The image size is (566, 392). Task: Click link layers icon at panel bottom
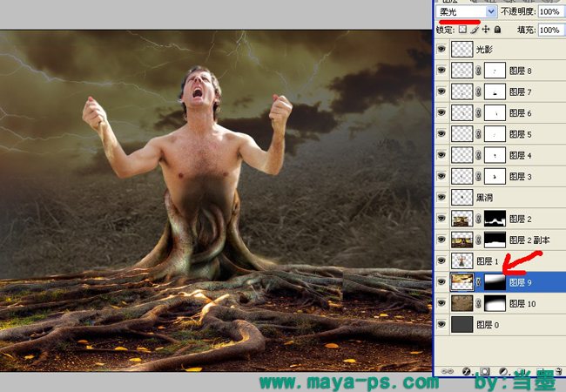[447, 371]
